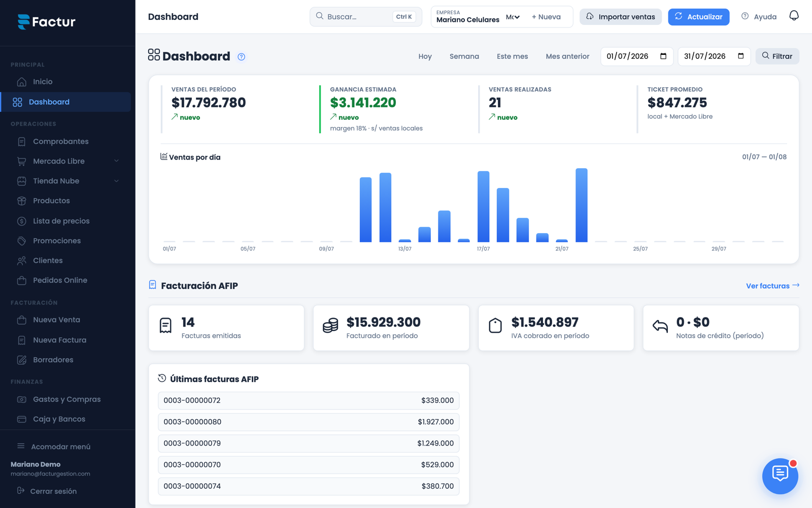Open invoice row 0003-00000072

click(x=309, y=401)
